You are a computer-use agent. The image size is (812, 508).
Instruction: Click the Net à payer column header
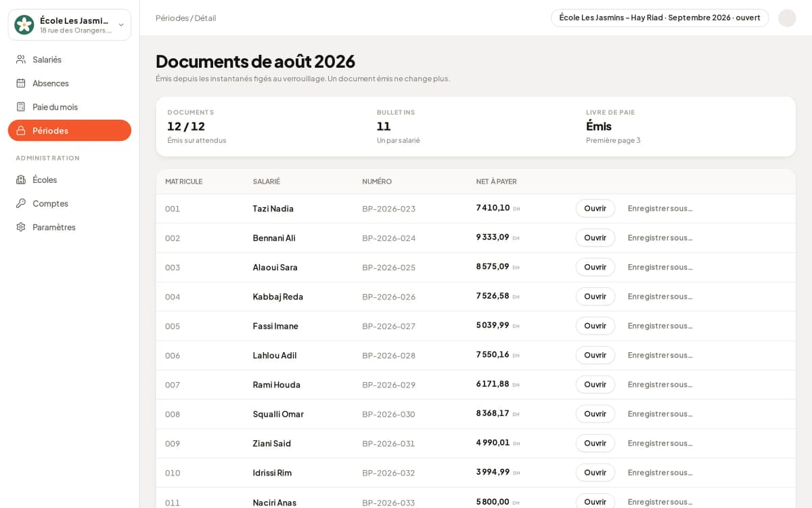pyautogui.click(x=497, y=182)
